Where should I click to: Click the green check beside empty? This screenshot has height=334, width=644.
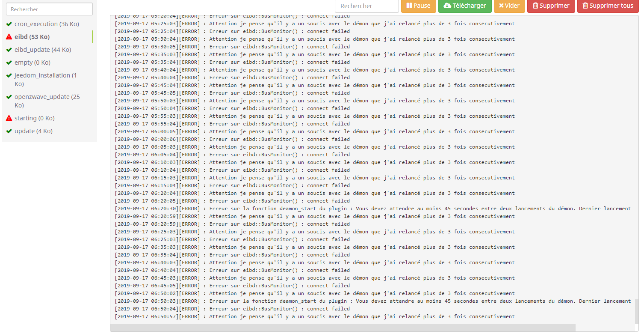point(9,63)
